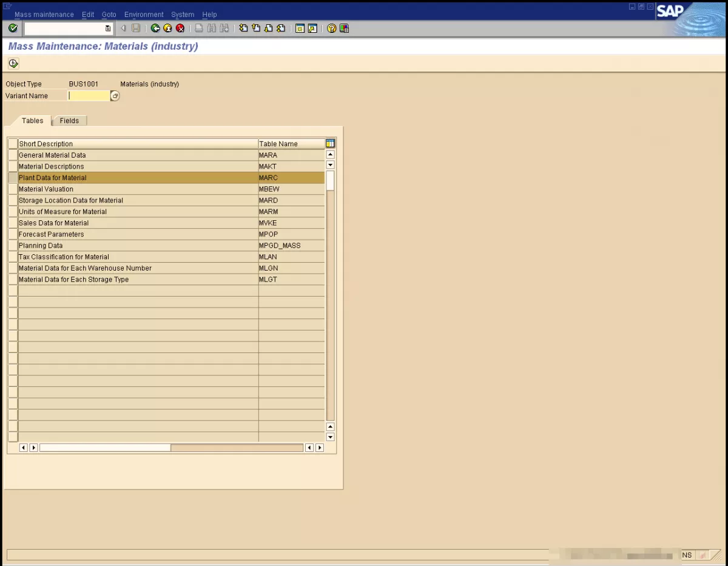Click the vertical scrollbar thumb of table

point(330,181)
